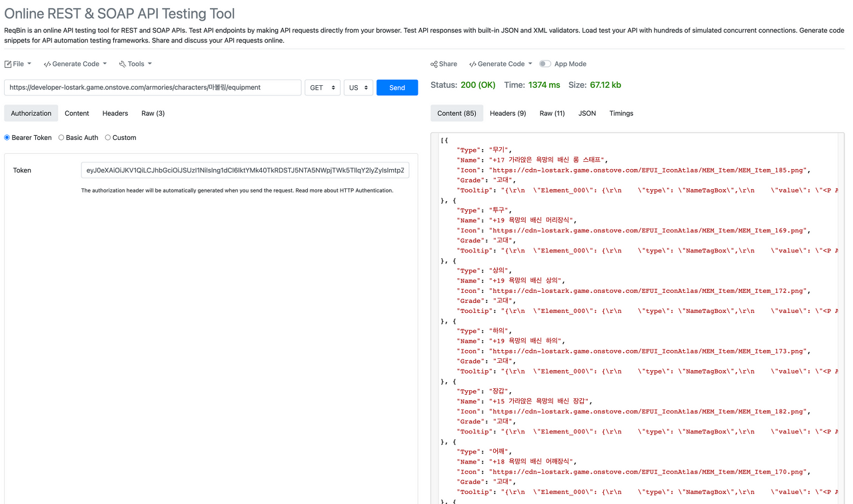Click the "+17 가라앉은 욕망의 배신 롱 스태프" name
Image resolution: width=853 pixels, height=504 pixels.
click(547, 160)
